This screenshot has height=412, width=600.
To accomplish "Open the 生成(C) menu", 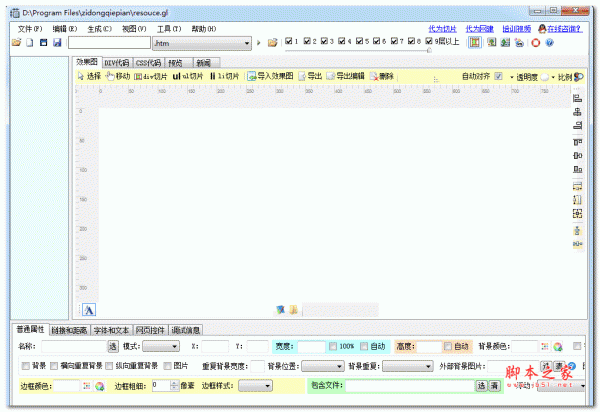I will click(x=100, y=29).
